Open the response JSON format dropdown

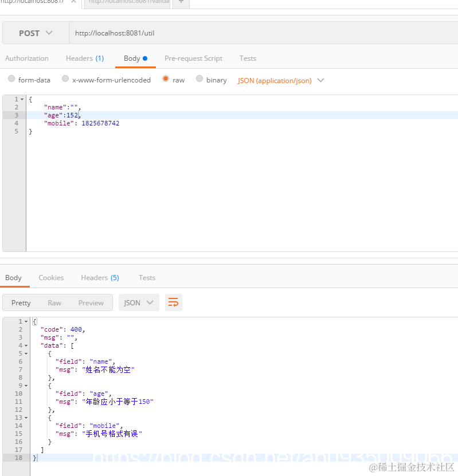coord(139,302)
